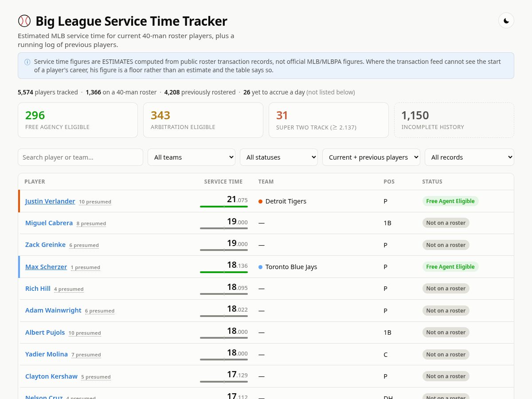Click the '26 yet to accrue a day' text
532x399 pixels.
(x=274, y=92)
